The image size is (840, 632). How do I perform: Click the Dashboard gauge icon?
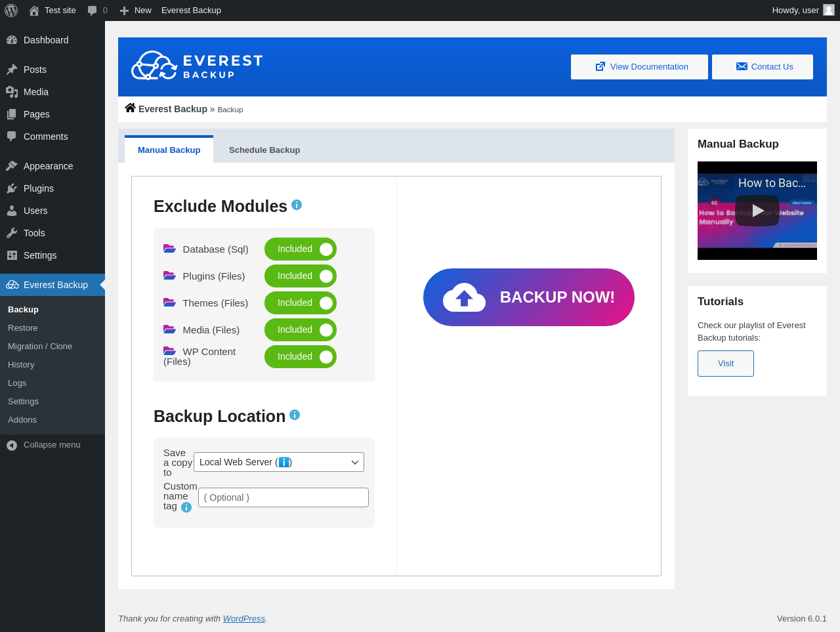(x=12, y=40)
